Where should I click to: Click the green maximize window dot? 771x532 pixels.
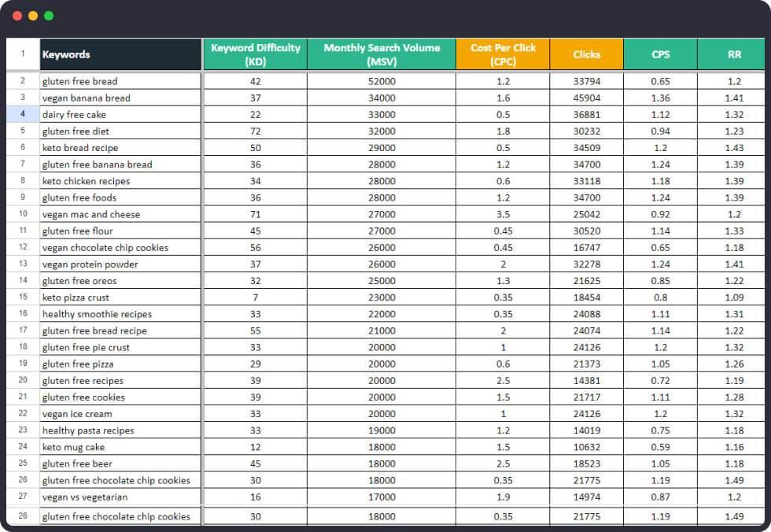(x=49, y=16)
